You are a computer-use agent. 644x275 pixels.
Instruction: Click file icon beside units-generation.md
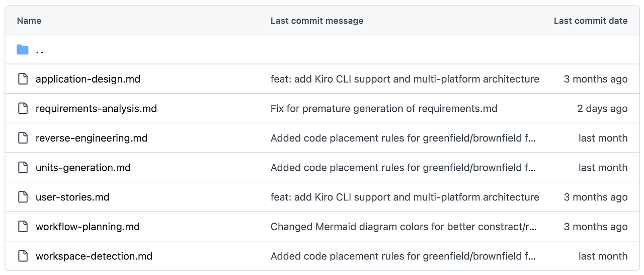tap(23, 168)
